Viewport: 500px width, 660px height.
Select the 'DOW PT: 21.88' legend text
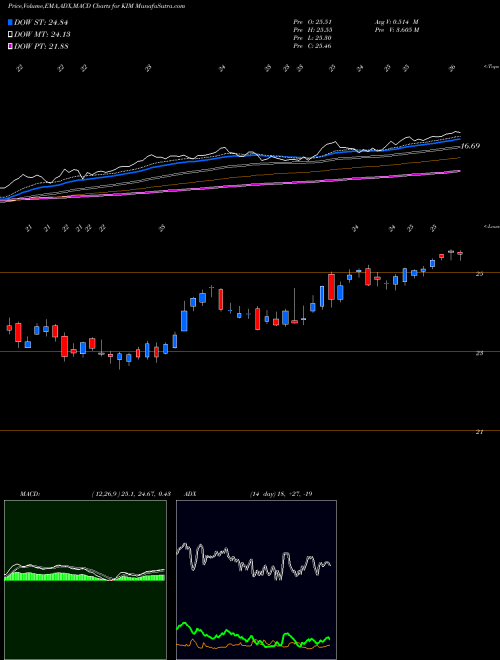tap(41, 46)
